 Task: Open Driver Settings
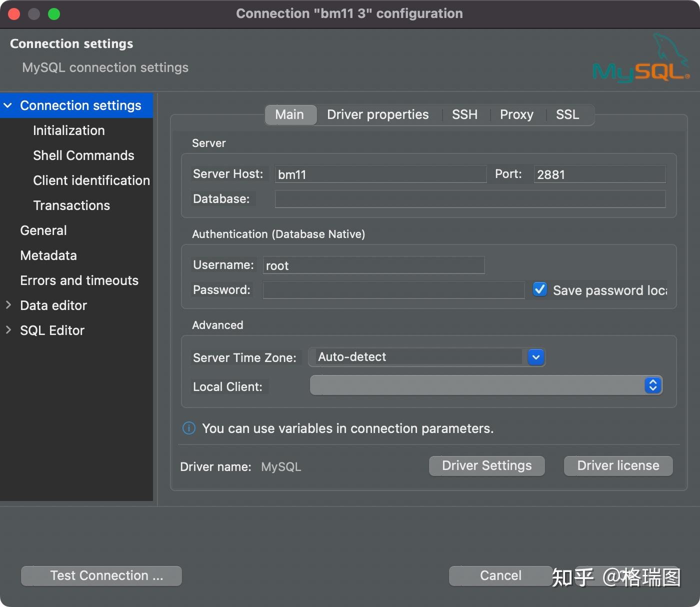tap(487, 465)
